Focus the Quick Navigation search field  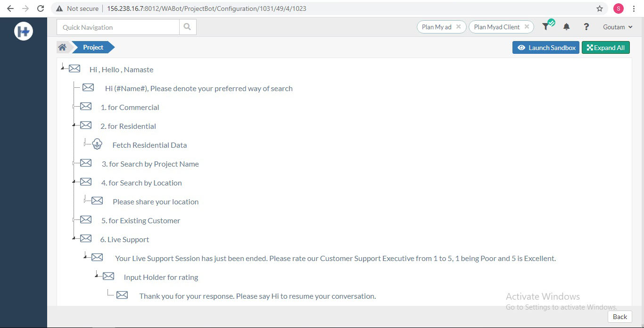pyautogui.click(x=118, y=27)
